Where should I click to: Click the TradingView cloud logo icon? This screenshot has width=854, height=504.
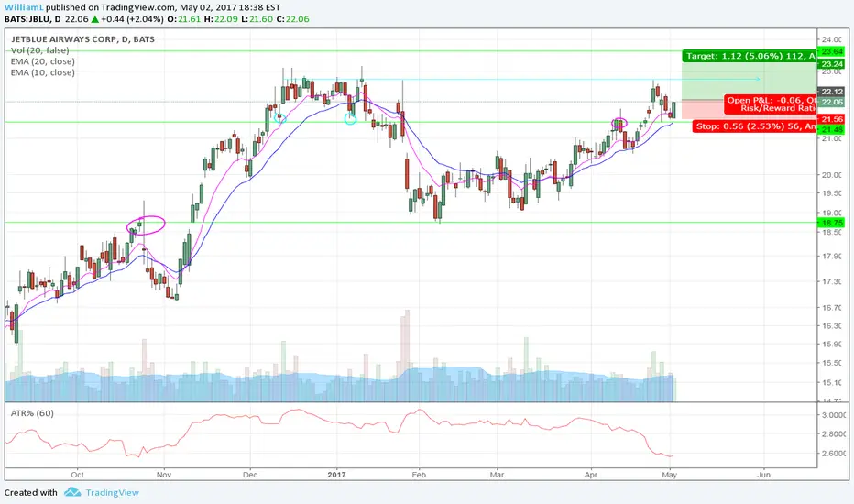tap(72, 492)
